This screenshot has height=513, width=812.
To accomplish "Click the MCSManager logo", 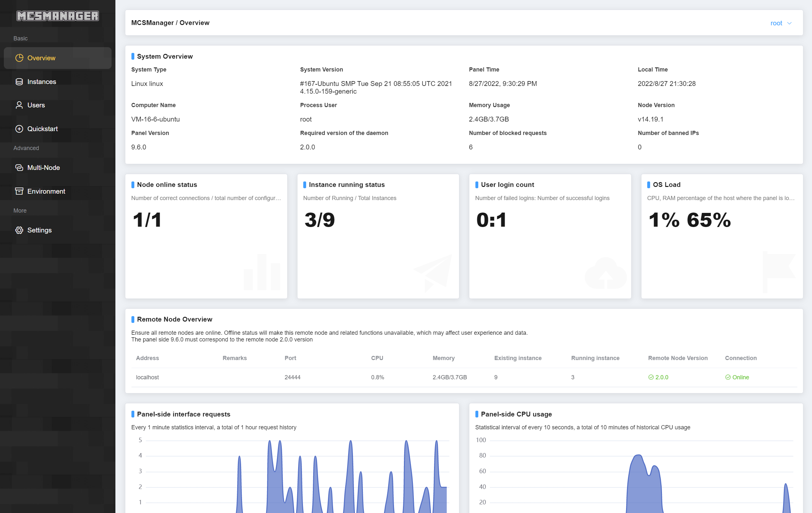I will click(58, 15).
